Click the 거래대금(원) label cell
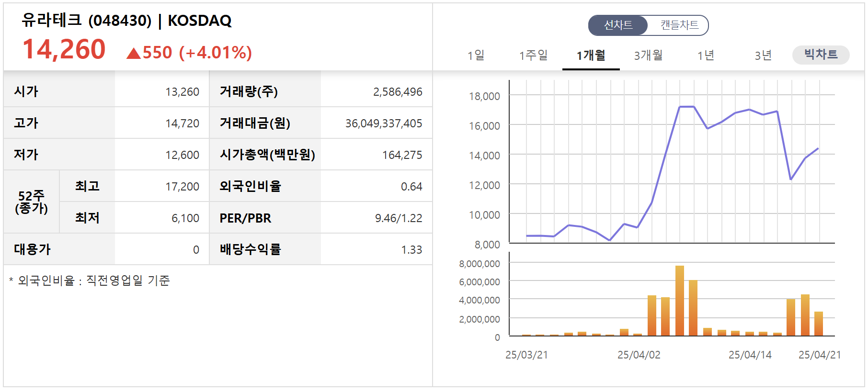 [x=265, y=123]
